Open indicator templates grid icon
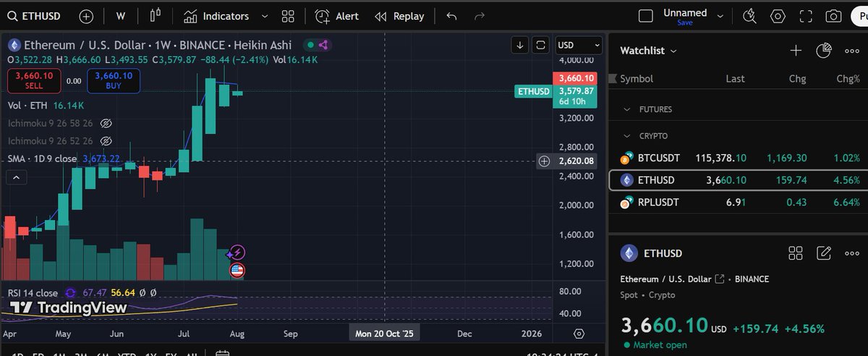 tap(288, 16)
